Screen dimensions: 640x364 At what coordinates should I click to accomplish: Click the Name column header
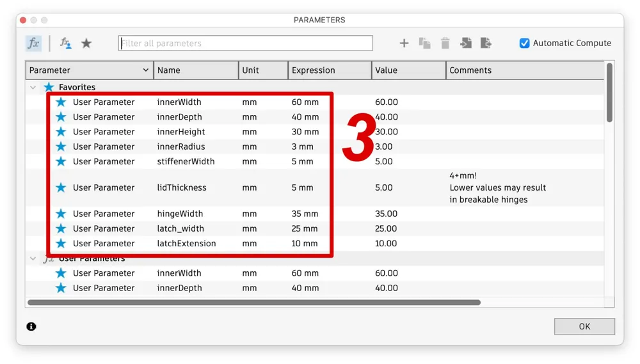[196, 70]
